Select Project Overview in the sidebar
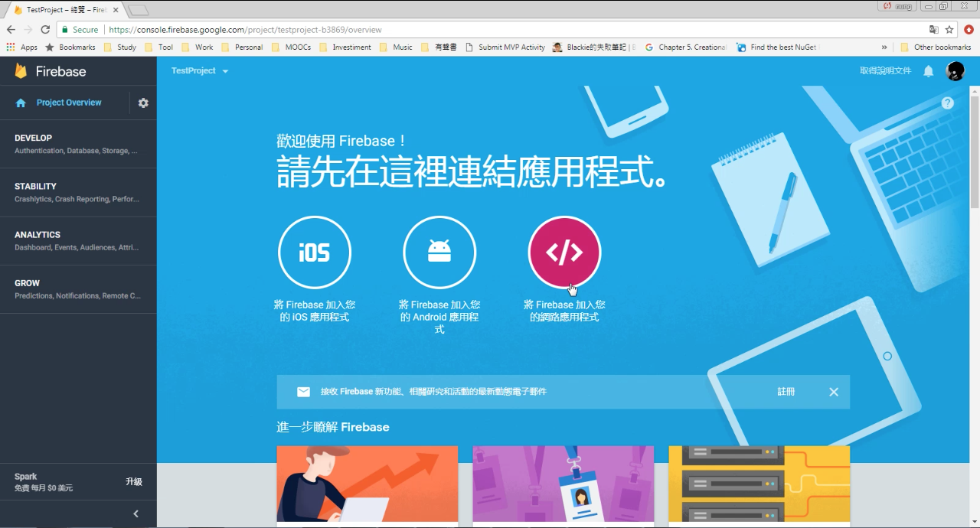The height and width of the screenshot is (528, 980). 69,103
